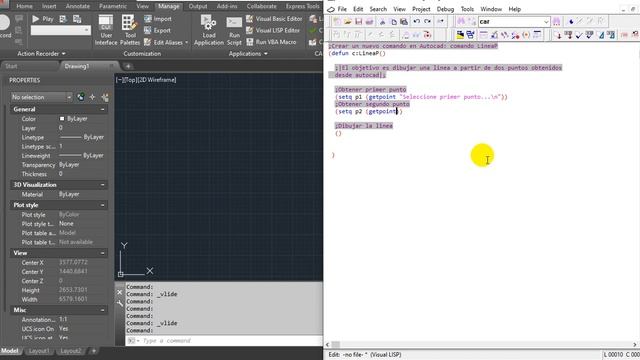Load active edit window icon
Viewport: 640px width, 360px height.
(558, 35)
